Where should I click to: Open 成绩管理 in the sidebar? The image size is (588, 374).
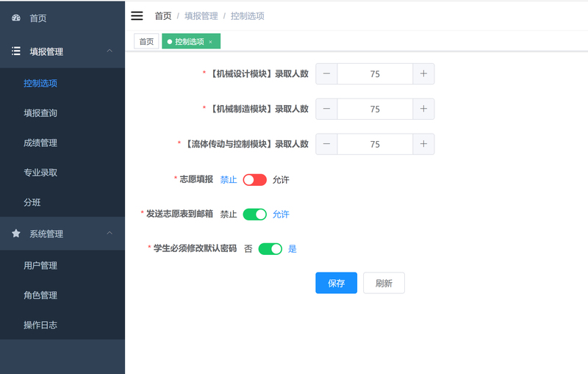(x=62, y=143)
